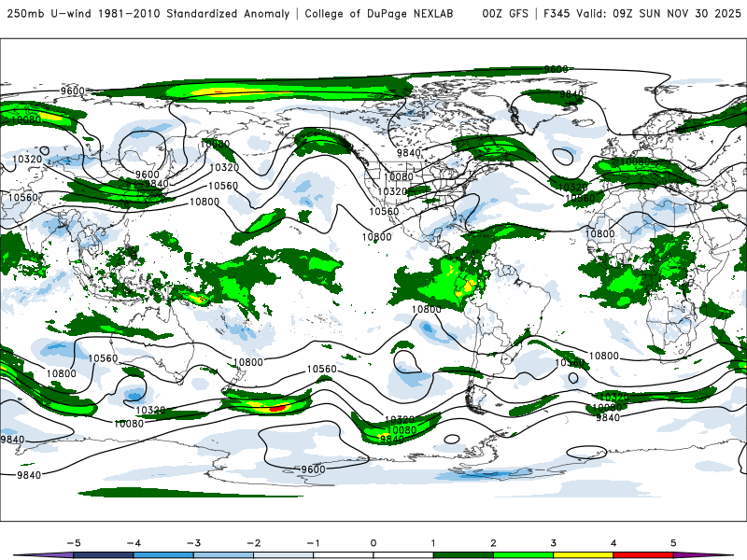Click the 9600 label inside the Siberian closed contour
The width and height of the screenshot is (747, 560).
point(148,175)
